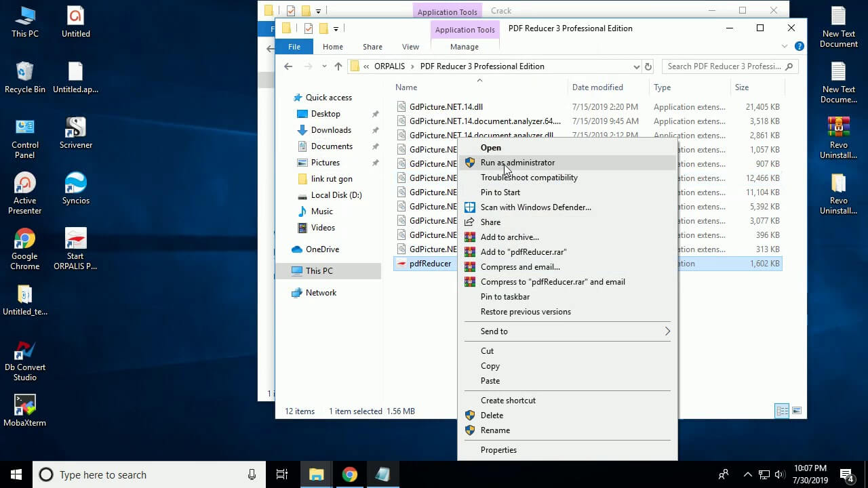Screen dimensions: 868x488
Task: Click the WinRAR icon beside Add to archive
Action: [470, 237]
